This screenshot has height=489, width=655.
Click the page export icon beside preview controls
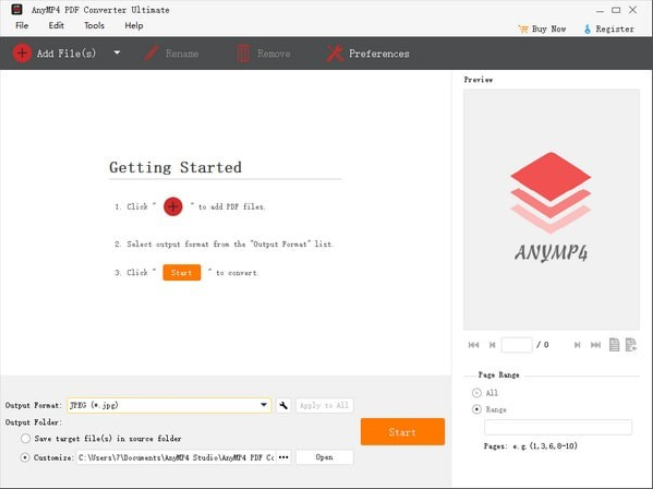pyautogui.click(x=631, y=345)
